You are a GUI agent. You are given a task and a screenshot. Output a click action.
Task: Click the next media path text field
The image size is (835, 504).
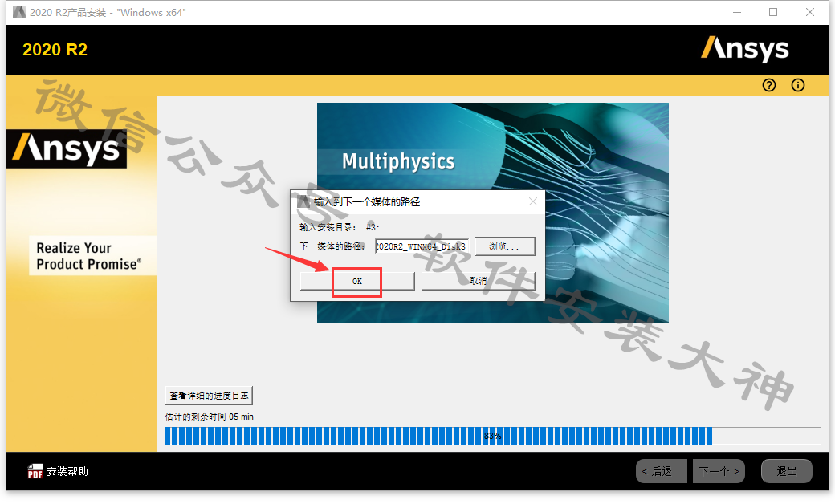[421, 246]
